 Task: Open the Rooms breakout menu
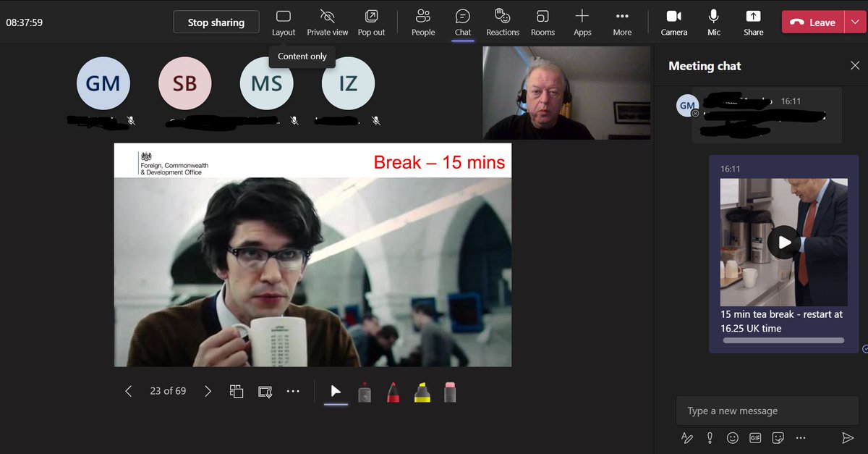tap(542, 22)
